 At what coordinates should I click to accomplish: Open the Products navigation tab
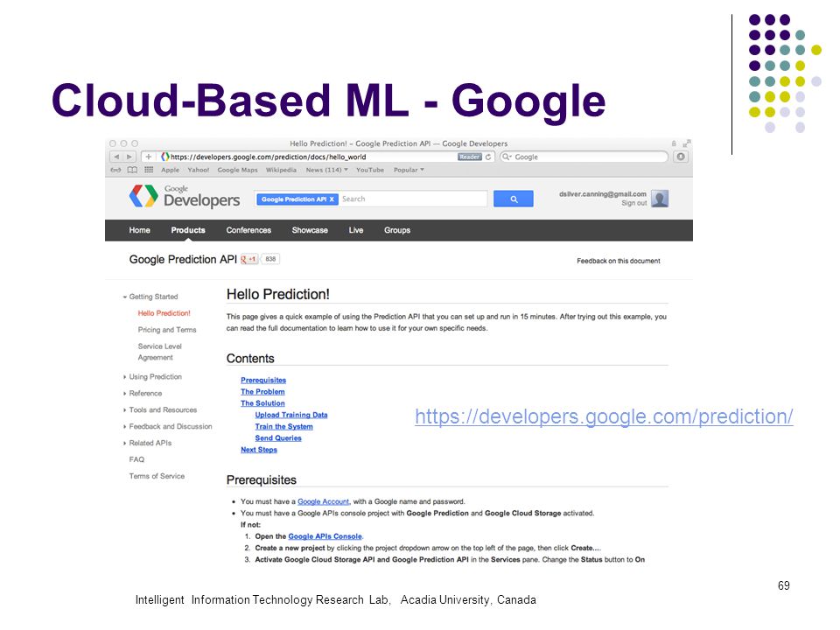pos(188,230)
